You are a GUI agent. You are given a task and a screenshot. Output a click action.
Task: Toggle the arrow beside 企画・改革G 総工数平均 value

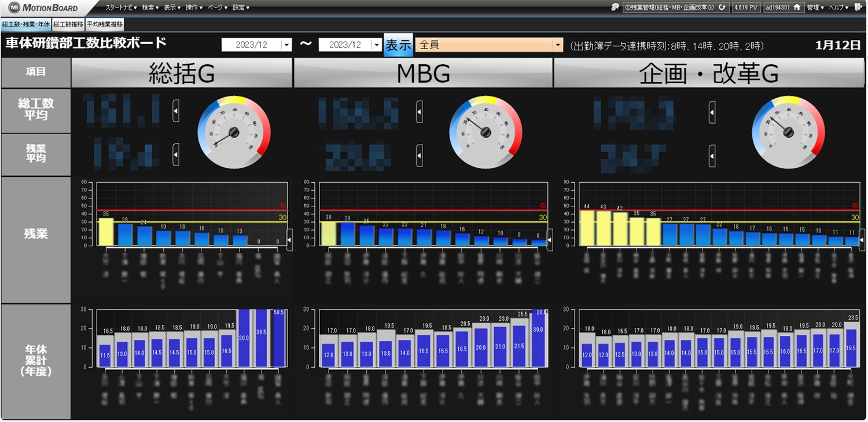point(712,111)
